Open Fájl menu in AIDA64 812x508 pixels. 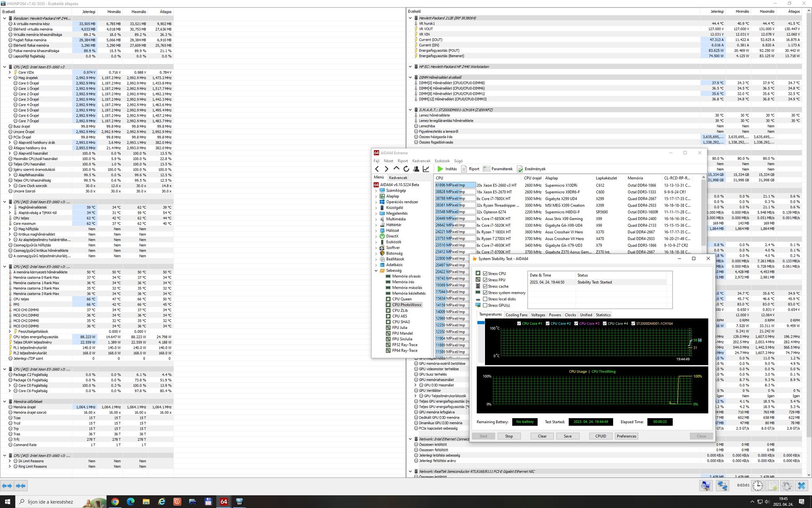376,161
